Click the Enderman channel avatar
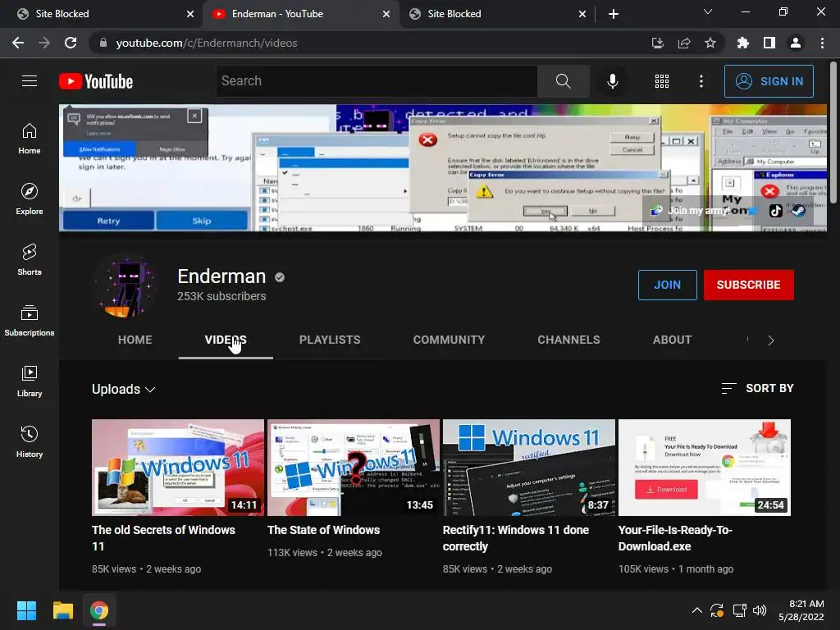The image size is (840, 630). [126, 286]
